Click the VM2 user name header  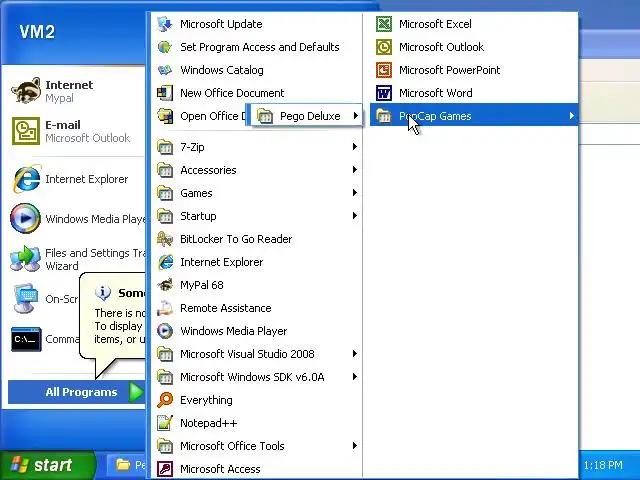(37, 32)
